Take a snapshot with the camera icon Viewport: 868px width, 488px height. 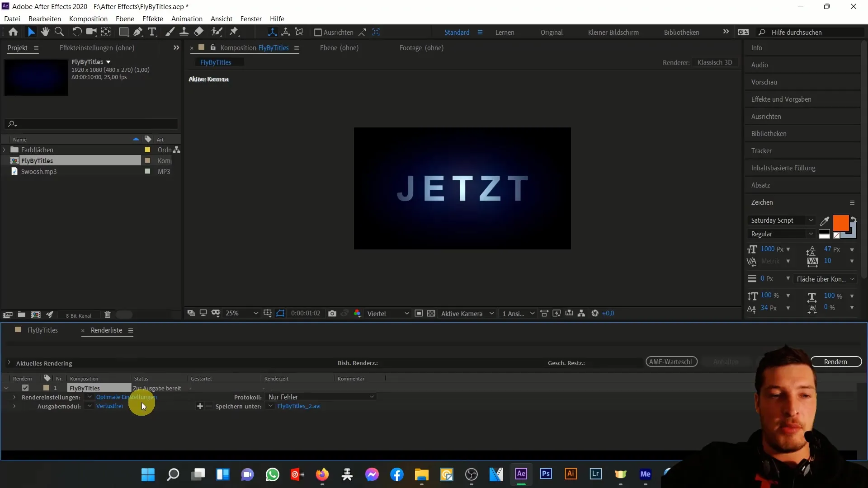[x=332, y=314]
